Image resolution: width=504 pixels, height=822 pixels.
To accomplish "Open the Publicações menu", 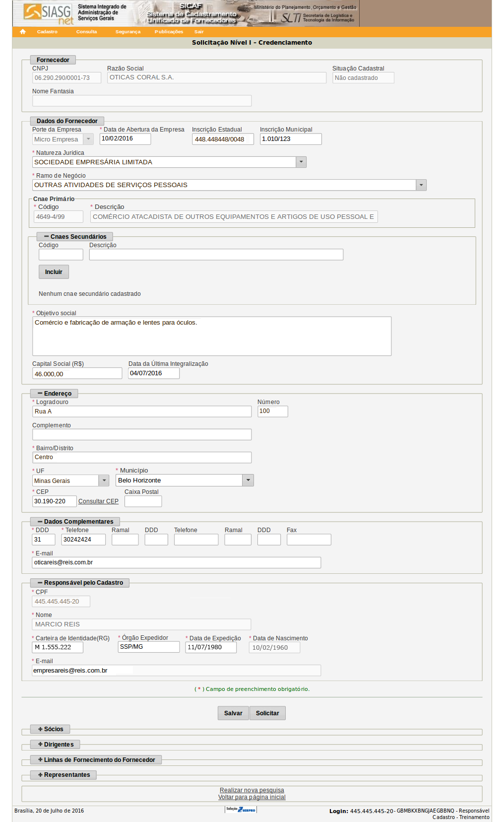I will (169, 32).
